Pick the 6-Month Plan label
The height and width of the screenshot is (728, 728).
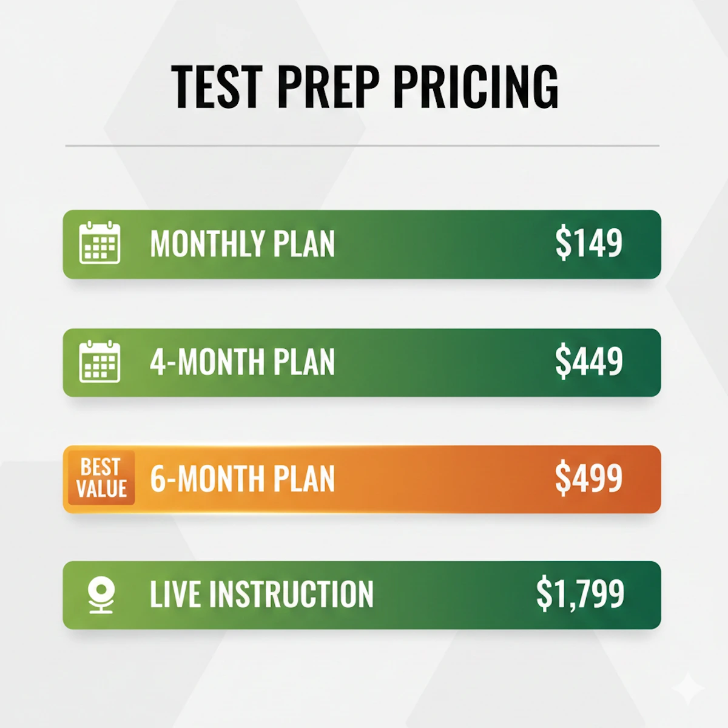tap(242, 479)
